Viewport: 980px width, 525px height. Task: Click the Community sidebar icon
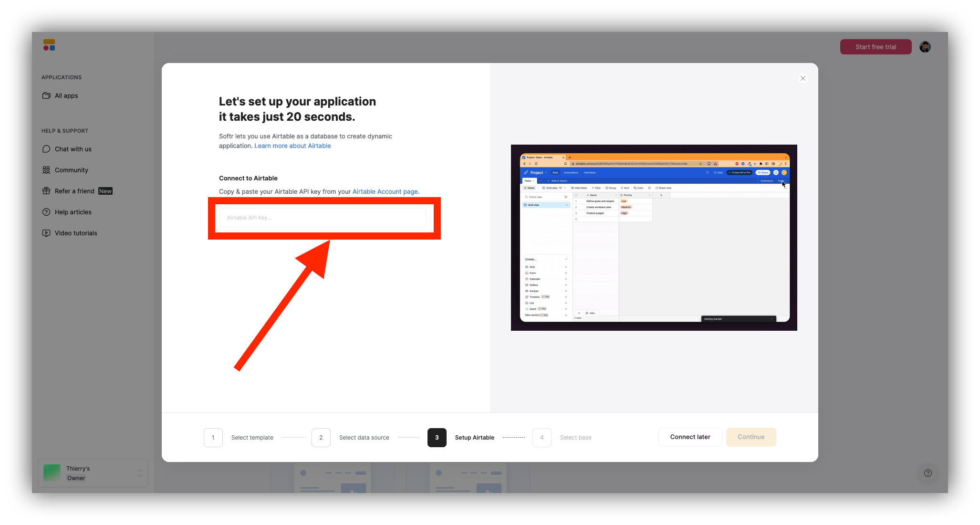click(48, 170)
